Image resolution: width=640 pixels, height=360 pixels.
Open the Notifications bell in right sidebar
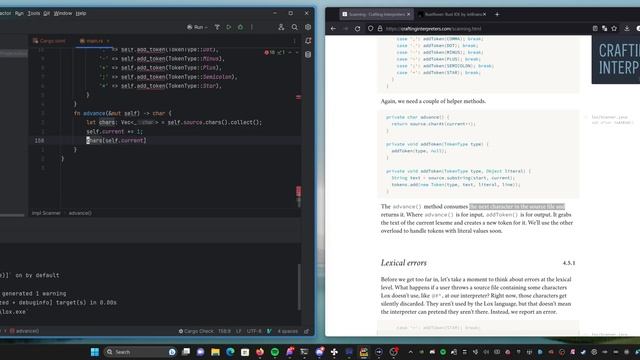[x=308, y=41]
